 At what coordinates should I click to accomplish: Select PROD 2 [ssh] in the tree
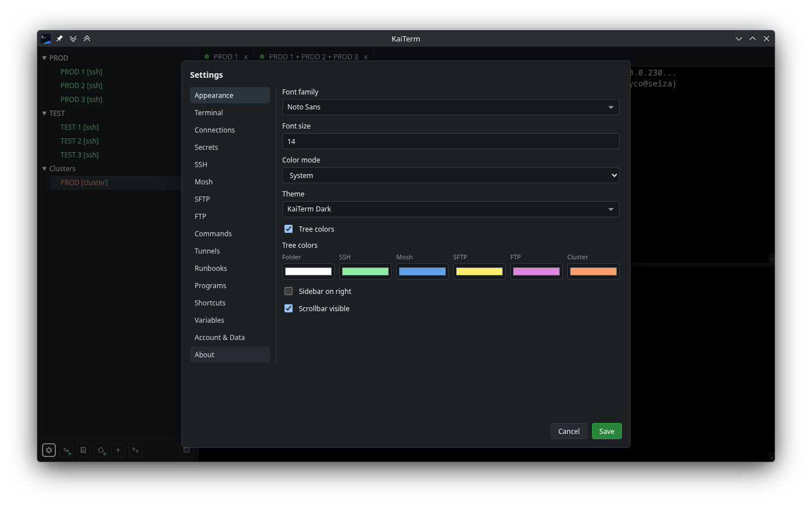[81, 86]
